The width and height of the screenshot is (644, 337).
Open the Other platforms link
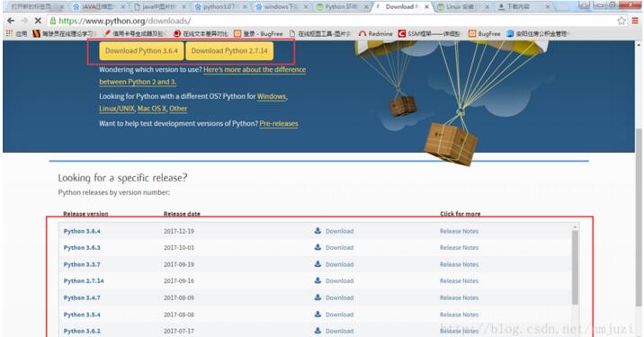click(x=178, y=109)
